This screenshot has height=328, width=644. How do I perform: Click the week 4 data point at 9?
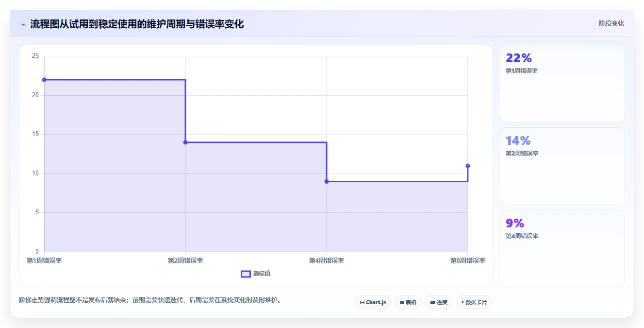(x=327, y=181)
